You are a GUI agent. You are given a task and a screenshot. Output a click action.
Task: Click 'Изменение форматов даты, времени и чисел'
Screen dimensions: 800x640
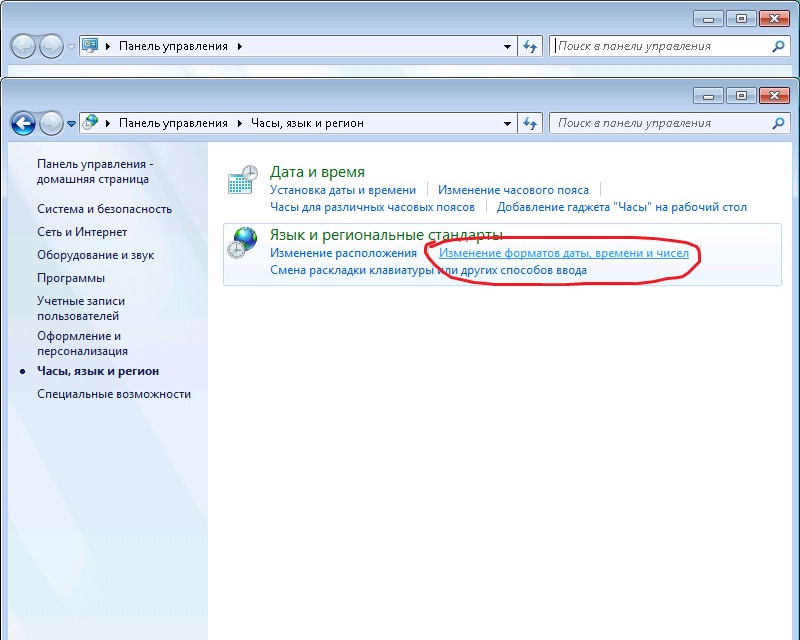point(564,253)
